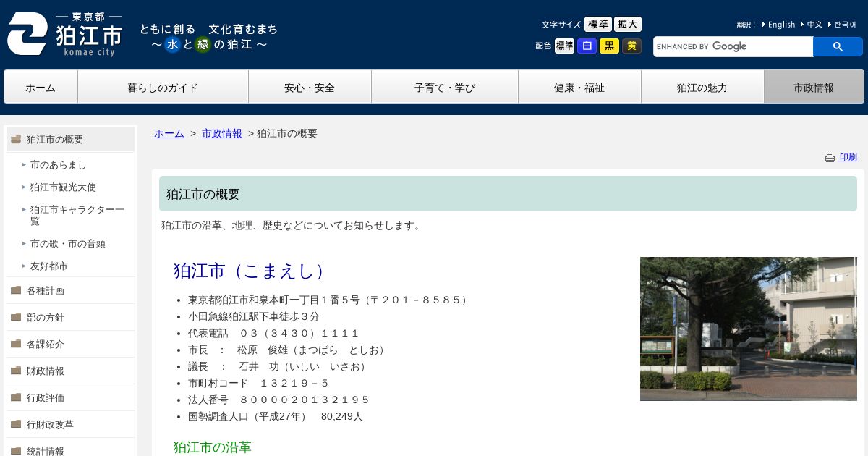This screenshot has height=456, width=868.
Task: Click folder icon next to 各課紹介
Action: point(16,344)
